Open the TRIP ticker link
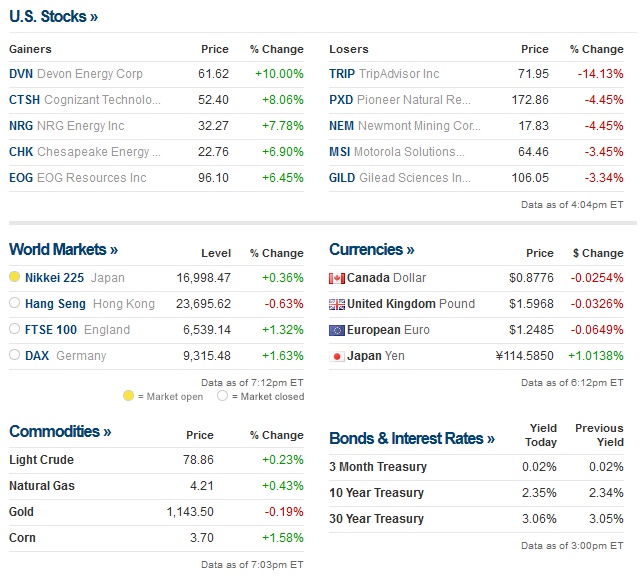This screenshot has height=577, width=640. (x=342, y=74)
